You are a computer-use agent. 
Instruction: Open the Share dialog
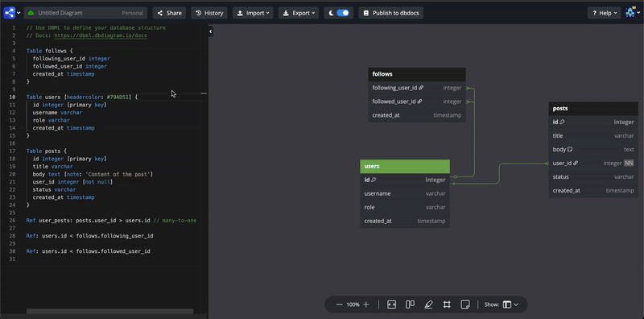coord(169,13)
